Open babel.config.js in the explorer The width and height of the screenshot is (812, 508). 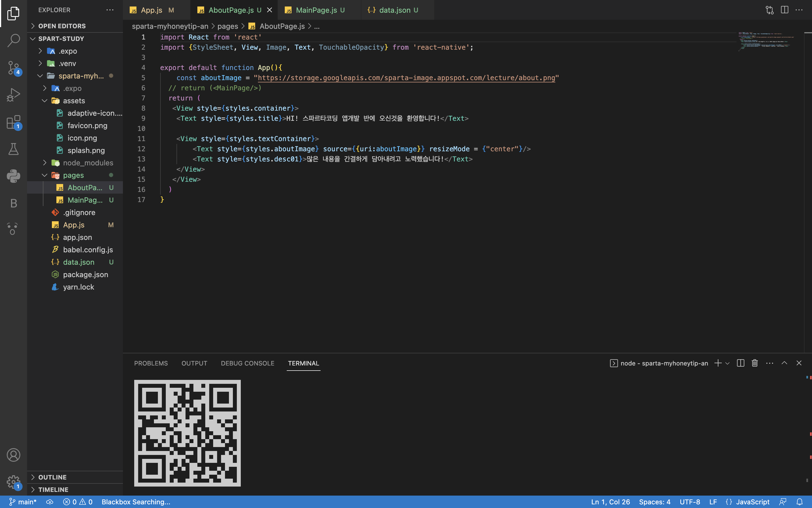75,250
